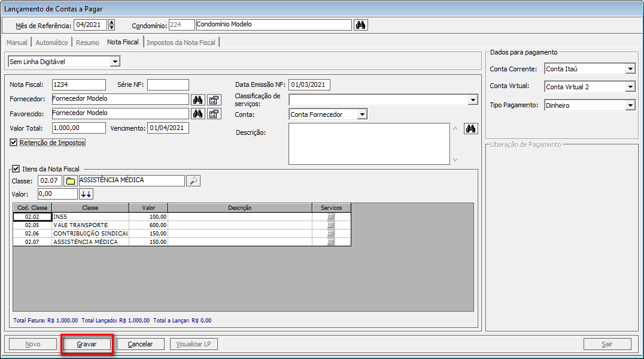
Task: Click 600,00 value cell
Action: pyautogui.click(x=148, y=225)
